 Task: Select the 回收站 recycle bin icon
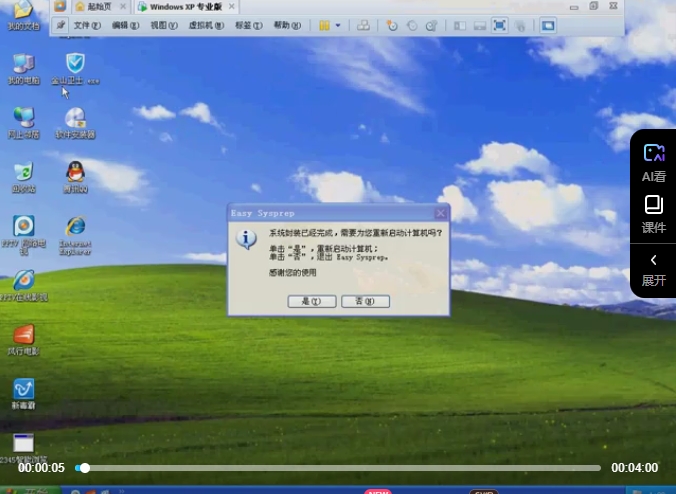pos(23,177)
